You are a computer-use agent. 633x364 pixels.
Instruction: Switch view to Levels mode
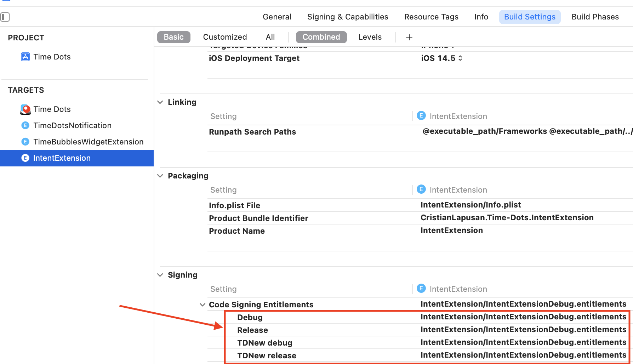370,37
